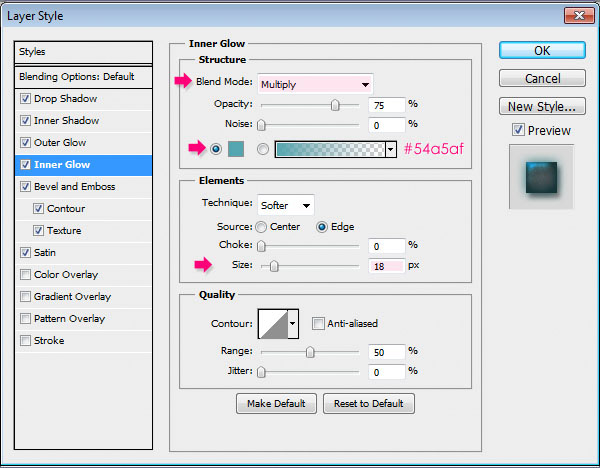Enable the Stroke checkbox
600x468 pixels.
point(25,341)
